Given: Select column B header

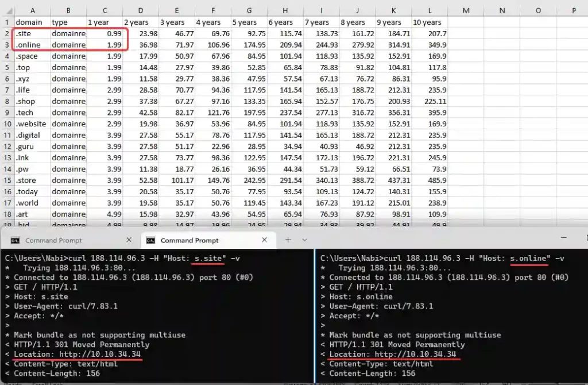Looking at the screenshot, I should [x=68, y=11].
